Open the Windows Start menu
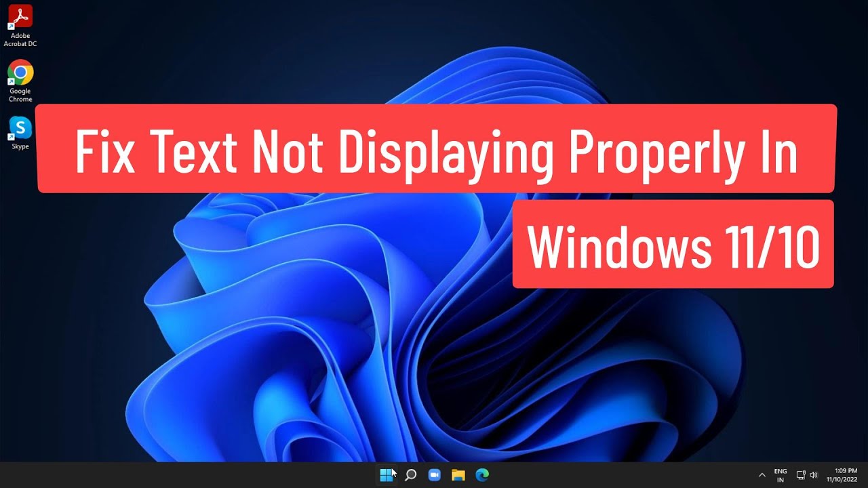Screen dimensions: 868x488 387,475
